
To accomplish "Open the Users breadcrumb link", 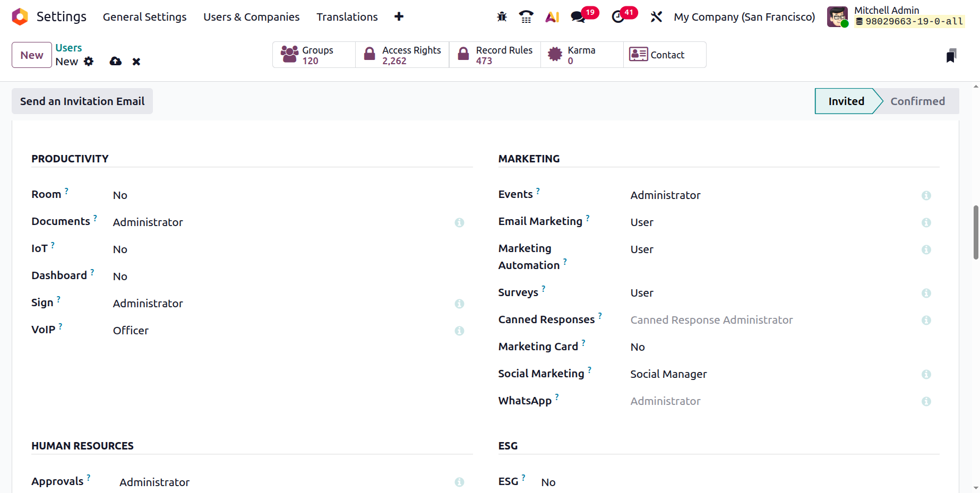I will click(68, 48).
